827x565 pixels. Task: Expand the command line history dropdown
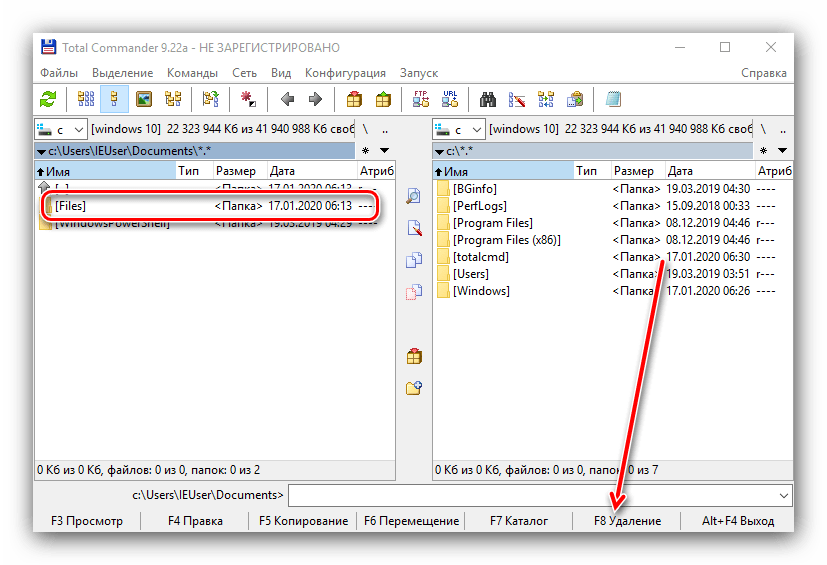pos(784,495)
